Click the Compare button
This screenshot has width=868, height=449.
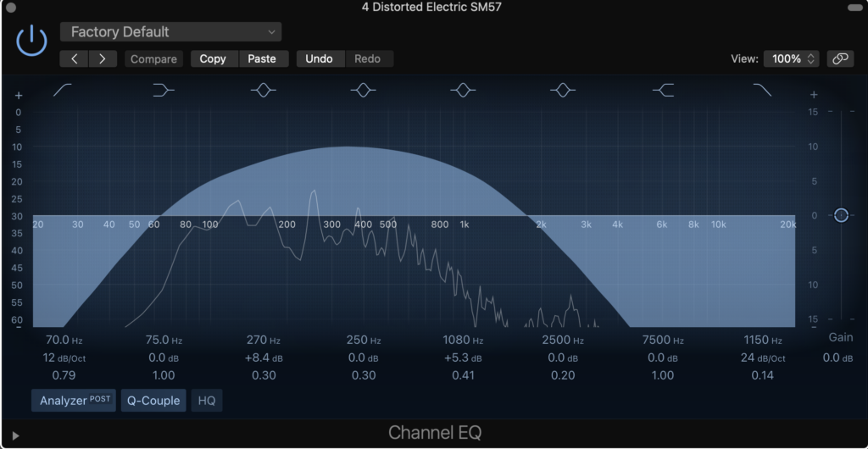[153, 59]
